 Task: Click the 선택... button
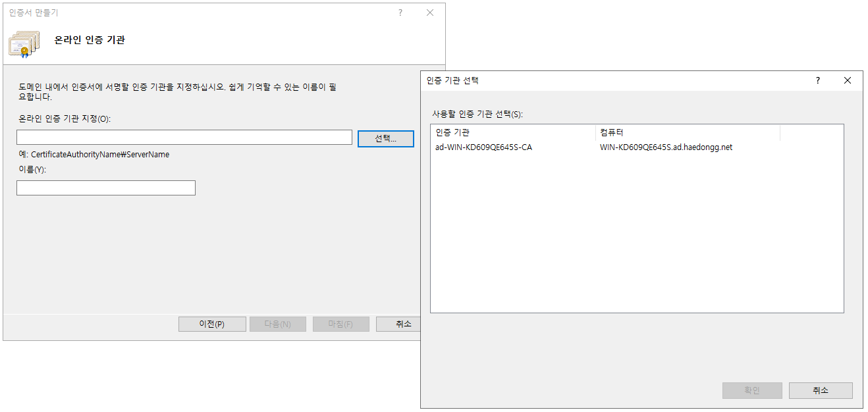tap(386, 138)
